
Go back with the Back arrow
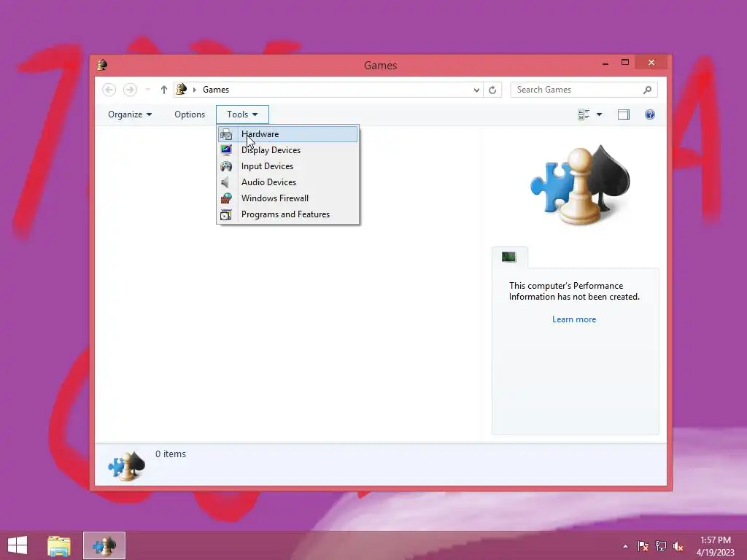pyautogui.click(x=109, y=90)
